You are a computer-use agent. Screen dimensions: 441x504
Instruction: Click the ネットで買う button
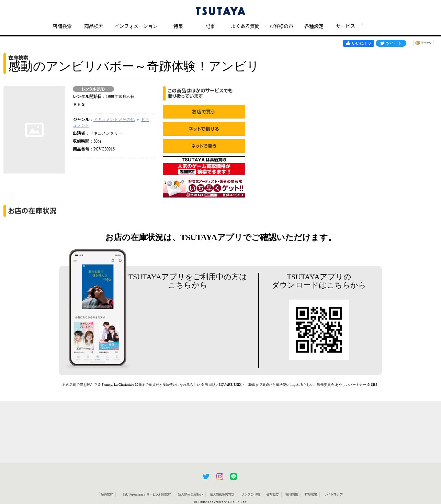click(204, 146)
